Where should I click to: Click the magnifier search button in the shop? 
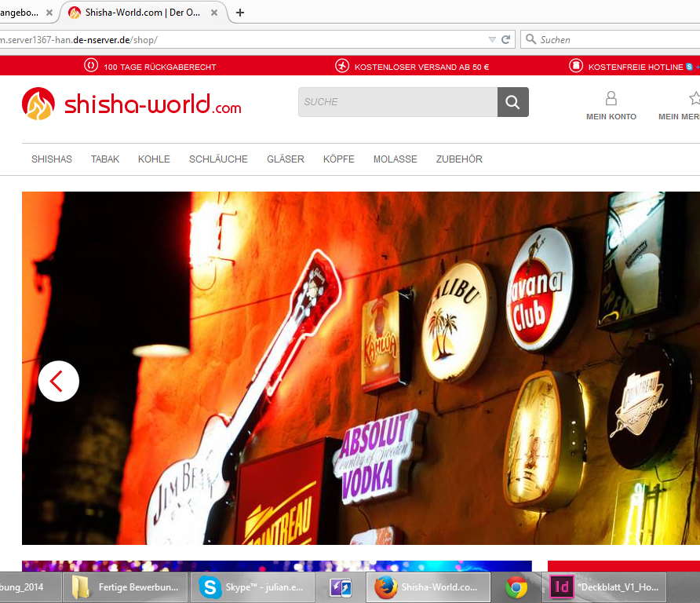coord(512,102)
